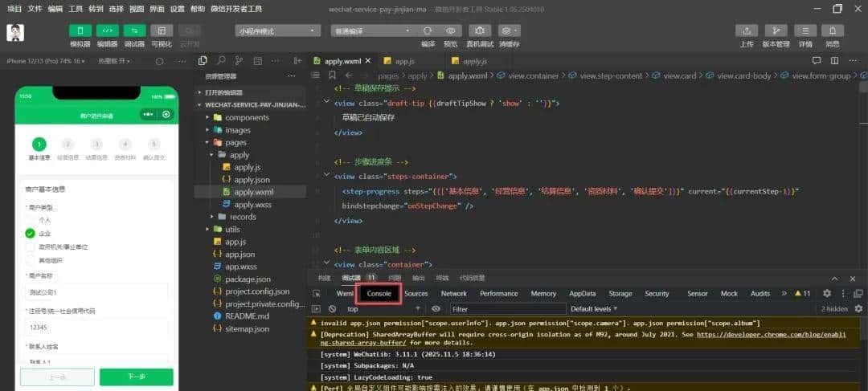The height and width of the screenshot is (391, 868).
Task: Click the console clear (ban) icon
Action: [x=332, y=309]
